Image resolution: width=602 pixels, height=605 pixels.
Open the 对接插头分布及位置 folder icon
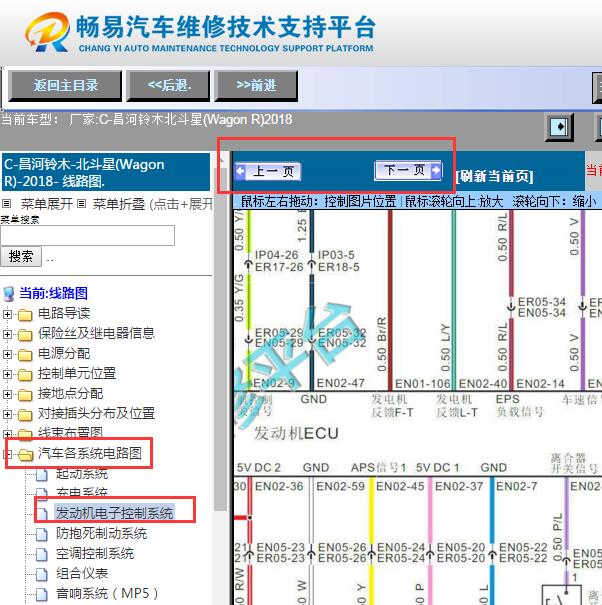(25, 415)
